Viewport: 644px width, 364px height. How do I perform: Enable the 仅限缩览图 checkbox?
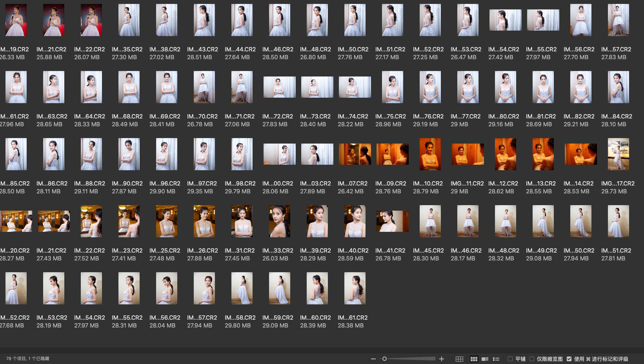(532, 359)
